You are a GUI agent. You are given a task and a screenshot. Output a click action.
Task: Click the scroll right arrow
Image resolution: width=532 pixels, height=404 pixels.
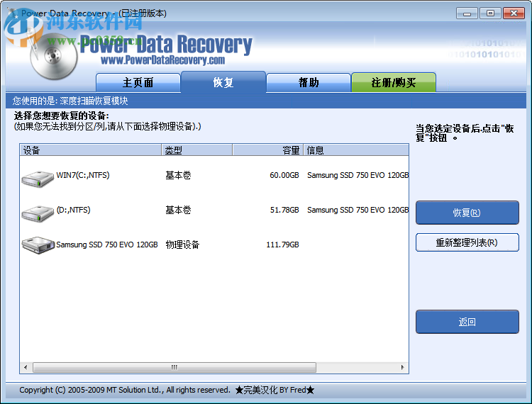coord(402,367)
